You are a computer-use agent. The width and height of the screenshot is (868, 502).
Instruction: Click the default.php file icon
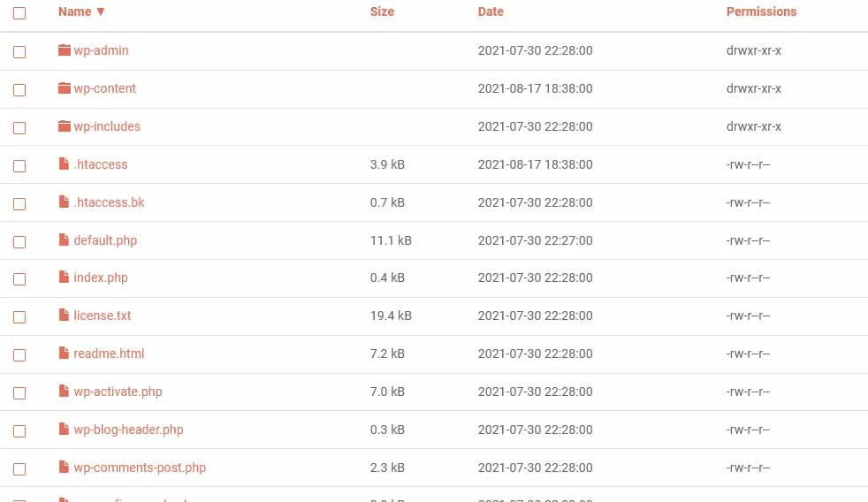(64, 240)
